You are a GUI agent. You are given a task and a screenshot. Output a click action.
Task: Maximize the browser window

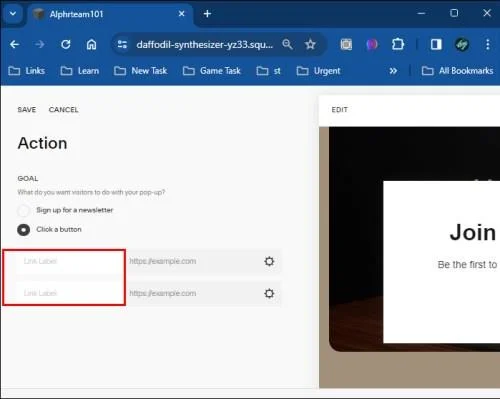pyautogui.click(x=454, y=13)
